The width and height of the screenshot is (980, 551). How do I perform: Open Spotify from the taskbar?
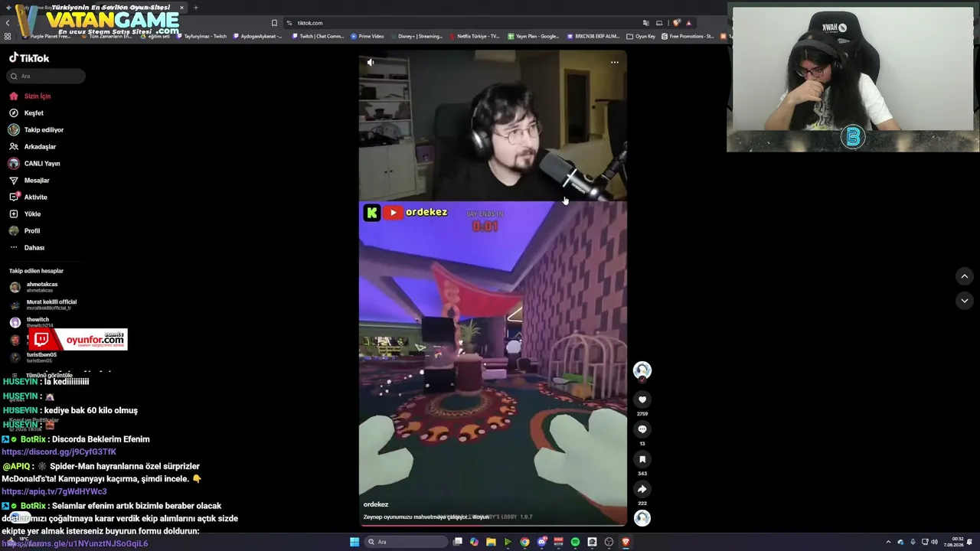pyautogui.click(x=575, y=542)
